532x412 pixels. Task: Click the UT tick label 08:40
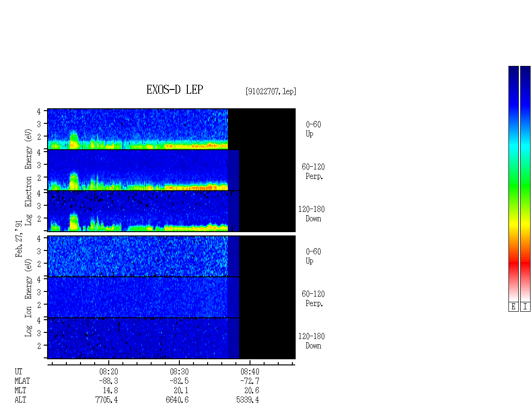[x=250, y=372]
